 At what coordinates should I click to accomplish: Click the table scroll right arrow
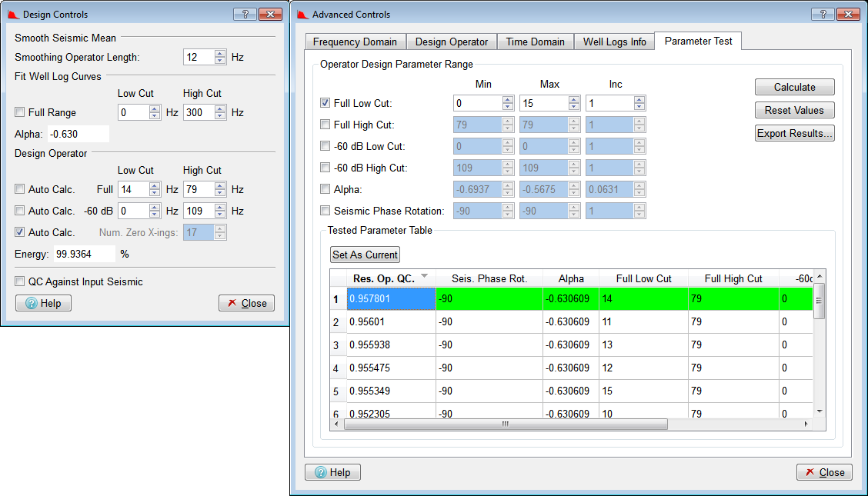[806, 424]
